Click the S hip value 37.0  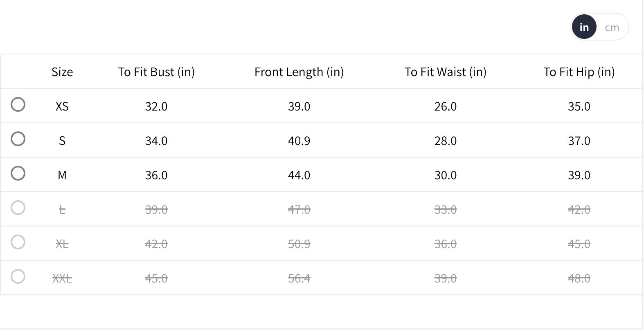click(x=579, y=141)
